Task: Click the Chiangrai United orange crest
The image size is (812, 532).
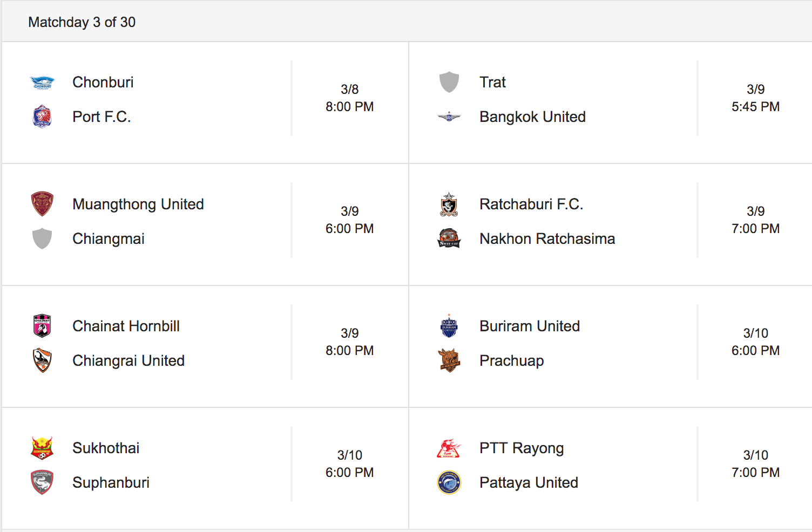Action: coord(42,360)
